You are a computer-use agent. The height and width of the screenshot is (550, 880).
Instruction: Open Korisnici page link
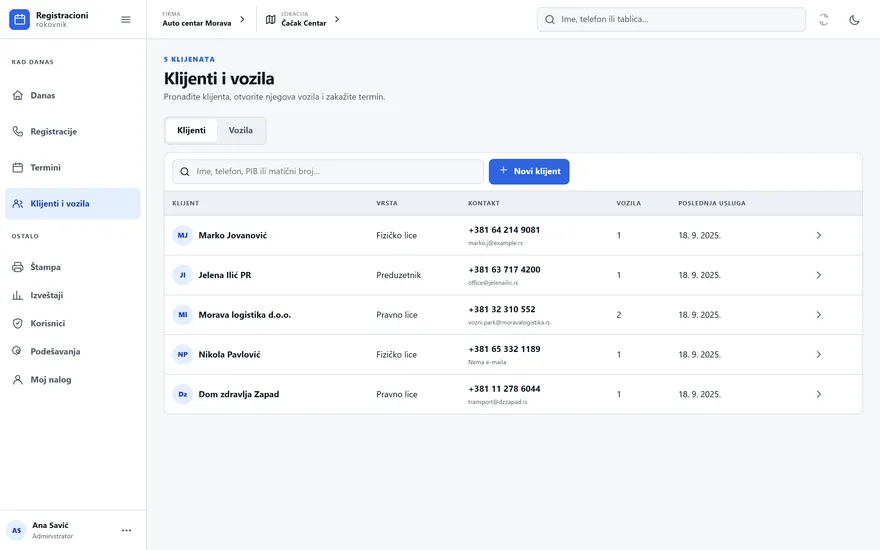73,323
